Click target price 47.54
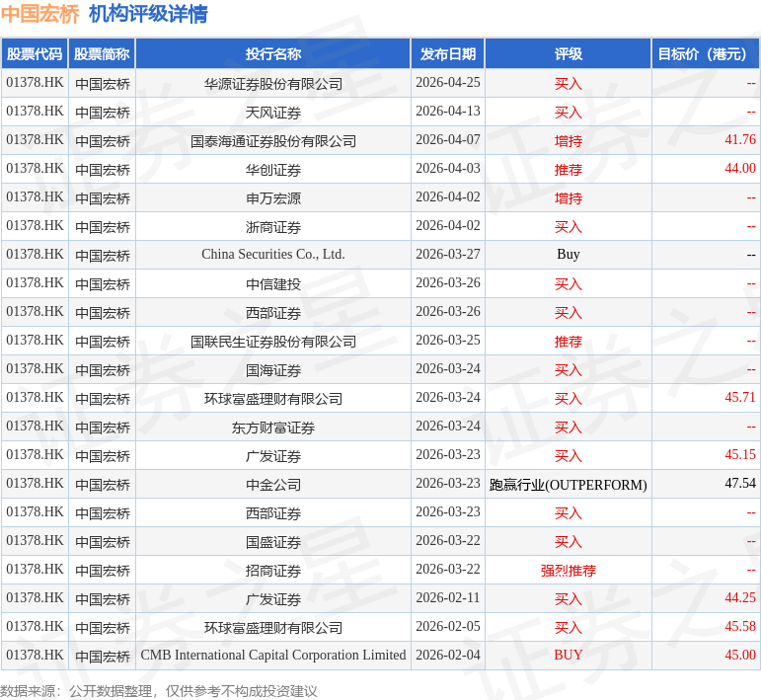761x700 pixels. [740, 484]
